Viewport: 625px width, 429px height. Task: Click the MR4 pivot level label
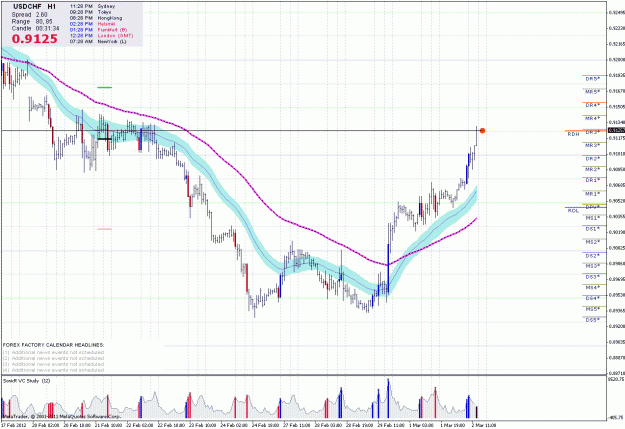[593, 118]
